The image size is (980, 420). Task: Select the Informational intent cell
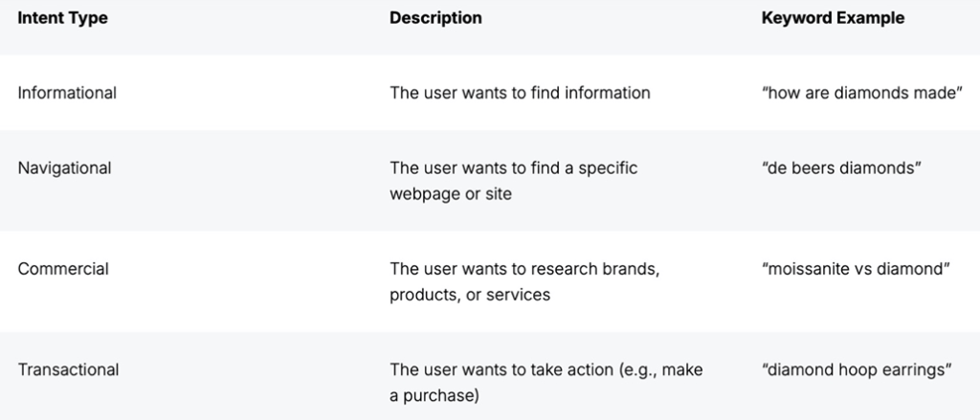tap(67, 93)
